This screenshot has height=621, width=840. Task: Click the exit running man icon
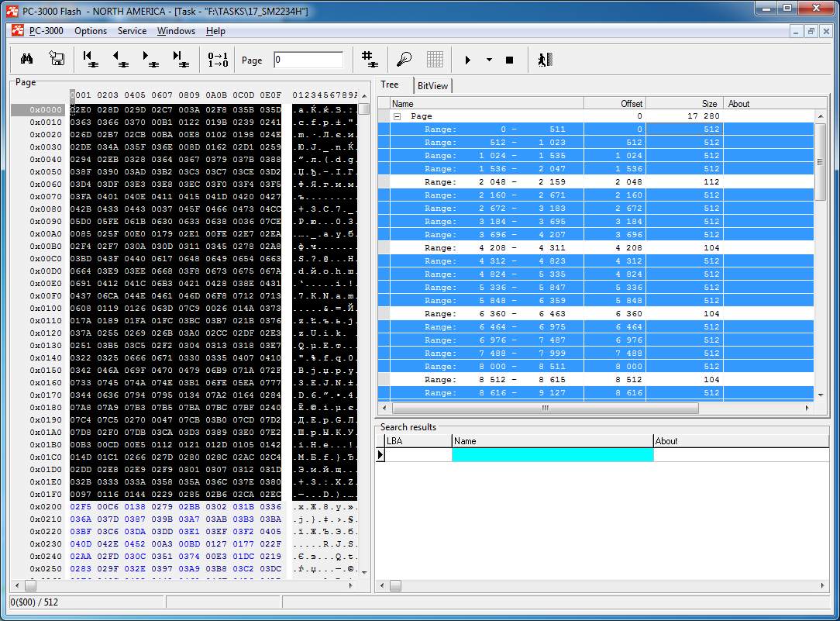point(545,60)
